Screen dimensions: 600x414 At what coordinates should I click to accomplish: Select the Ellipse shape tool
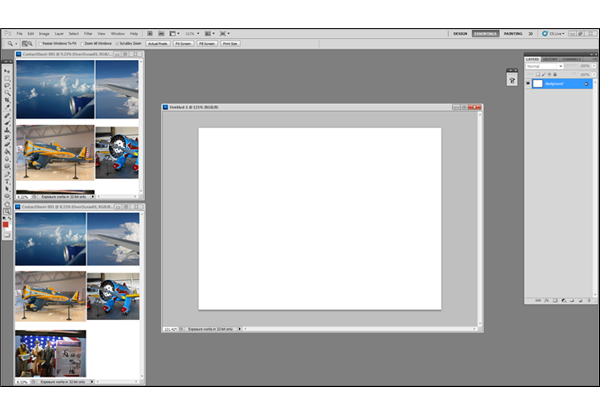[x=7, y=196]
